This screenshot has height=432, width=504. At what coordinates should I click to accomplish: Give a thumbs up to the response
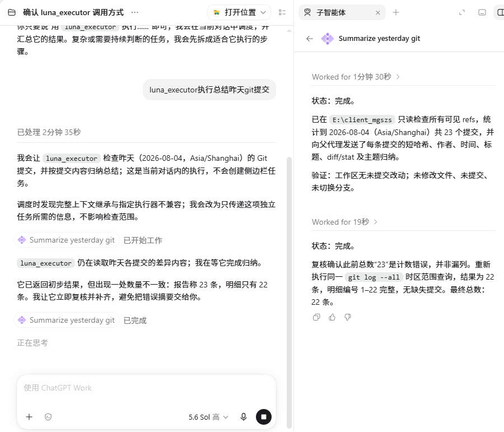pyautogui.click(x=332, y=317)
